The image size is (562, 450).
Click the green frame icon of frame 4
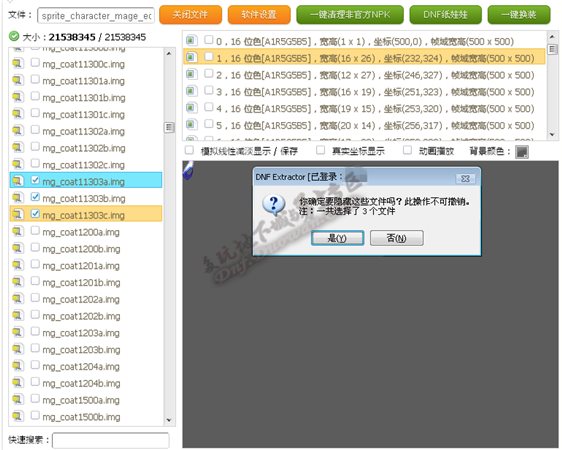pyautogui.click(x=191, y=107)
